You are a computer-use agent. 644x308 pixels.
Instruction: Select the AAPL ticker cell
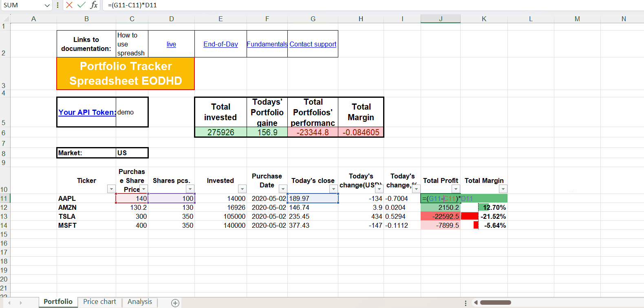pyautogui.click(x=86, y=198)
